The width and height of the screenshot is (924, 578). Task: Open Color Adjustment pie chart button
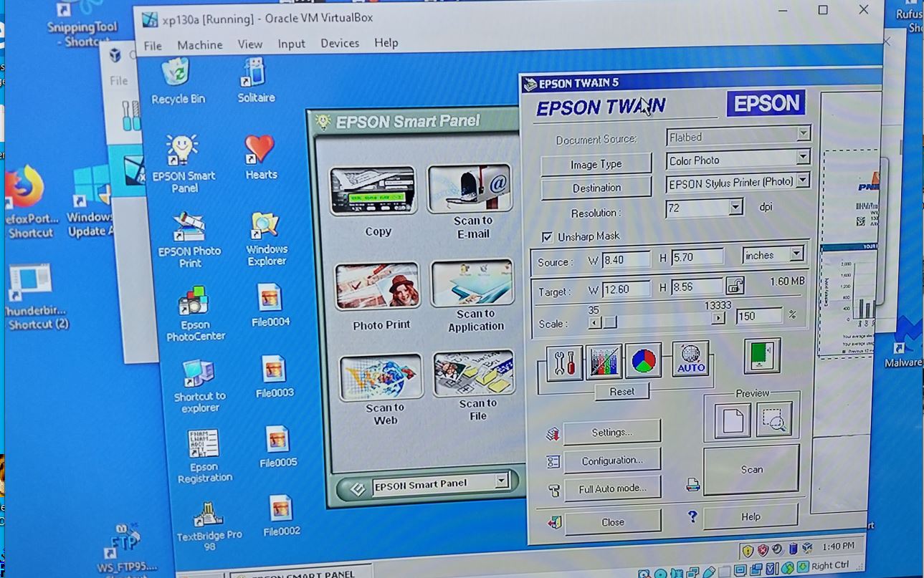[x=643, y=360]
